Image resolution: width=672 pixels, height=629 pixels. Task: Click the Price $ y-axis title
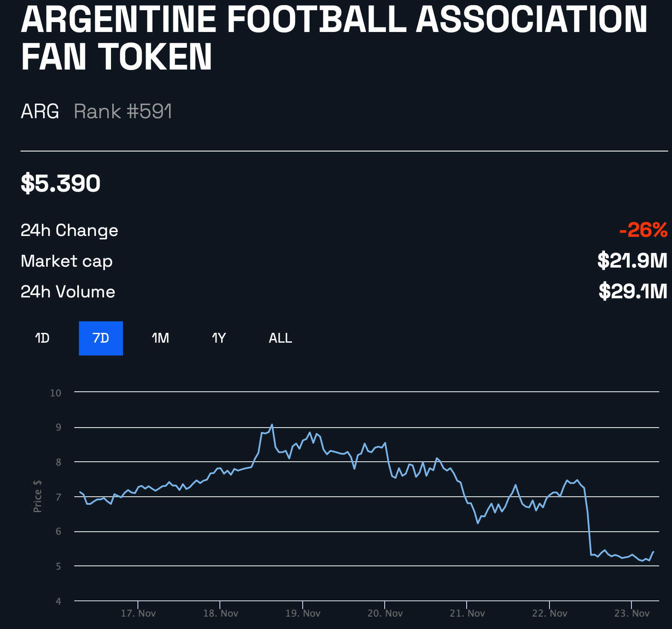[x=38, y=496]
